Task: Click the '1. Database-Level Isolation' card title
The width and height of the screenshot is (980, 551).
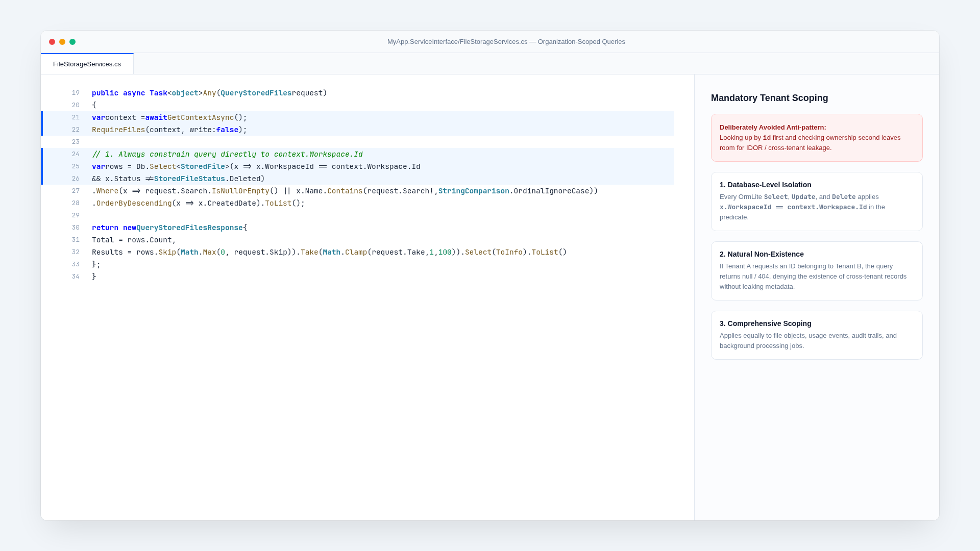Action: coord(766,185)
